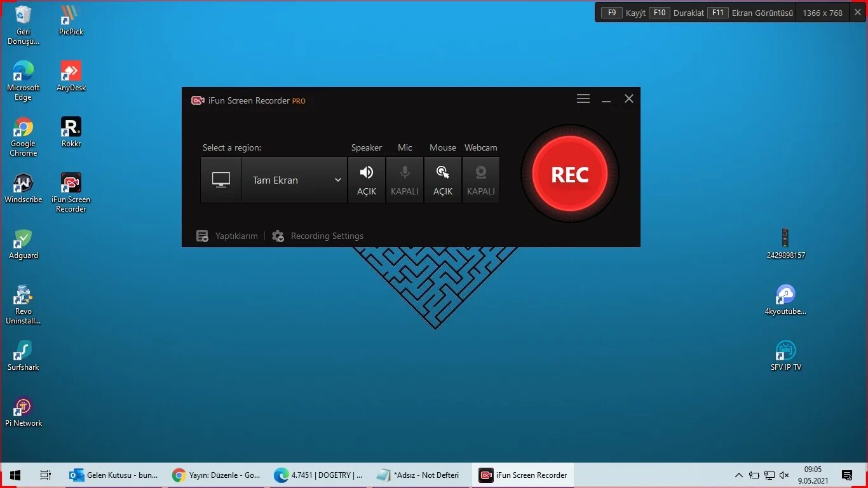Select the Geri Dönüşüm recycle bin icon
This screenshot has width=868, height=488.
(x=24, y=25)
